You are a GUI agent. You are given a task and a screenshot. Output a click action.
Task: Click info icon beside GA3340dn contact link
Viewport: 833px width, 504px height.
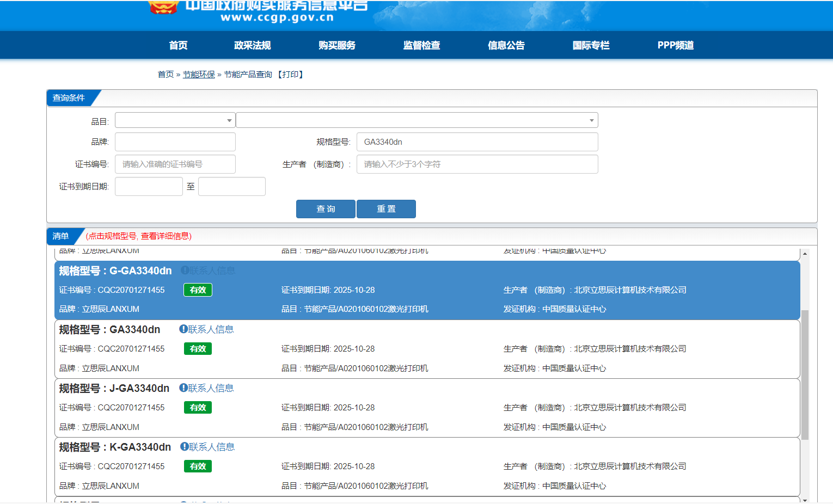pyautogui.click(x=183, y=329)
